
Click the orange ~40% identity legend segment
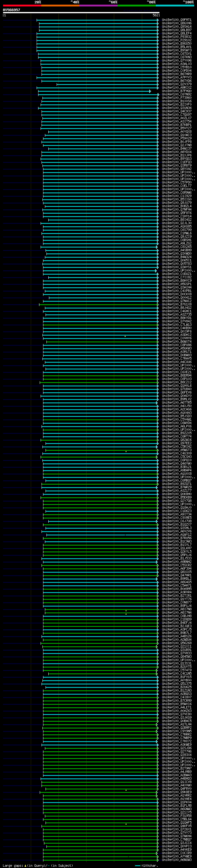click(60, 6)
